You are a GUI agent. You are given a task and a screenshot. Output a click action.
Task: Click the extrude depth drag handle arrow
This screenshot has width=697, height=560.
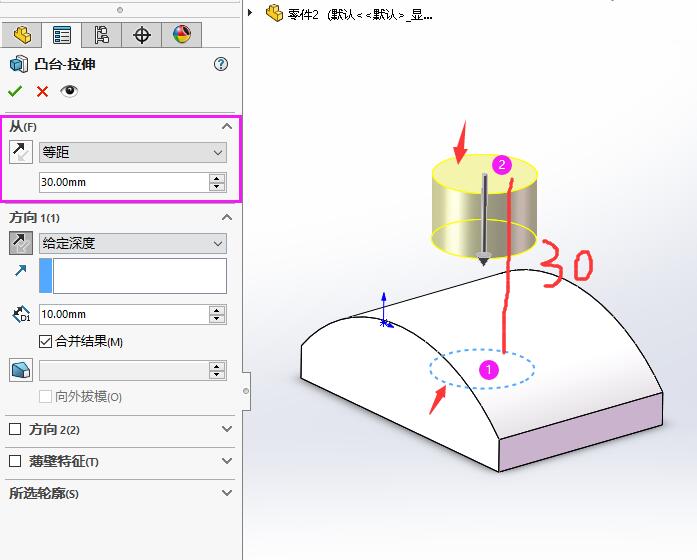[x=483, y=259]
